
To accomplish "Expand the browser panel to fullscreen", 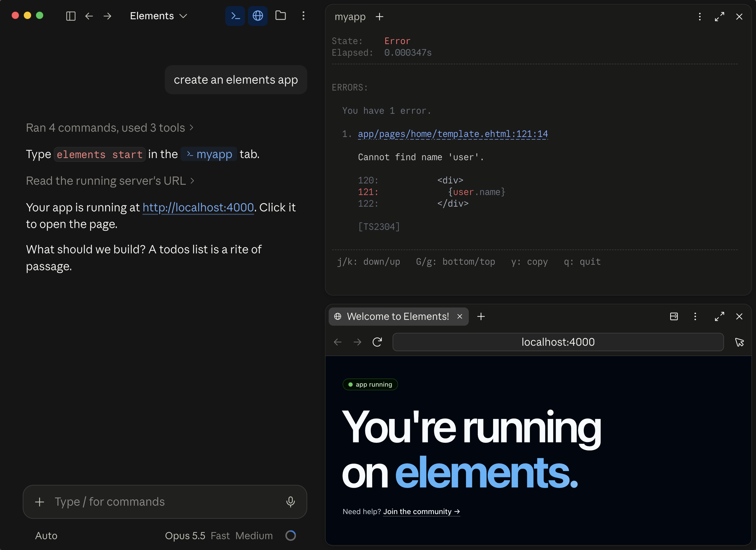I will pyautogui.click(x=719, y=316).
